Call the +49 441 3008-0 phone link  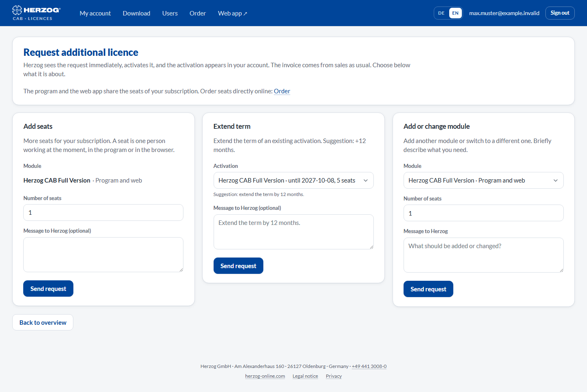click(x=369, y=366)
